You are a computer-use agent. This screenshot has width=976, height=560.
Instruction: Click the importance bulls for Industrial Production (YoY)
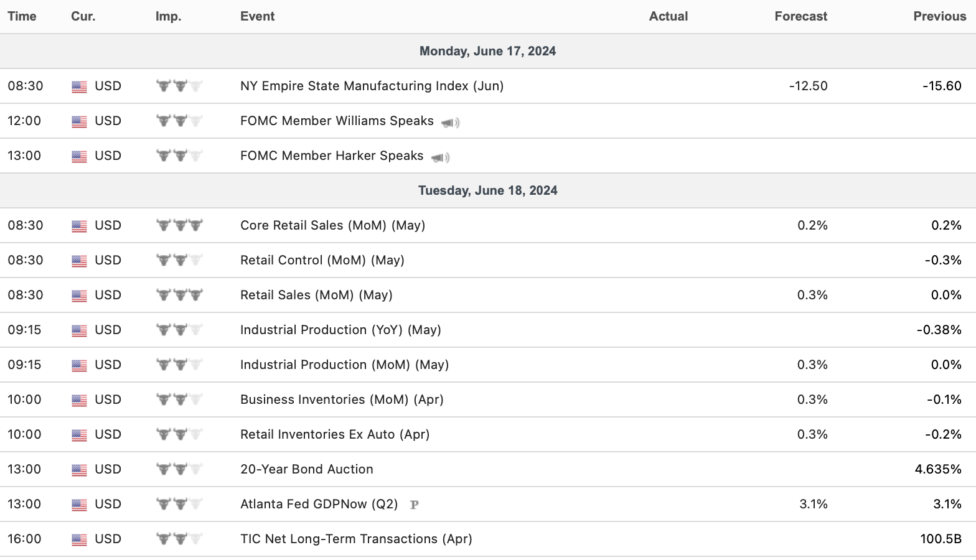pos(179,330)
